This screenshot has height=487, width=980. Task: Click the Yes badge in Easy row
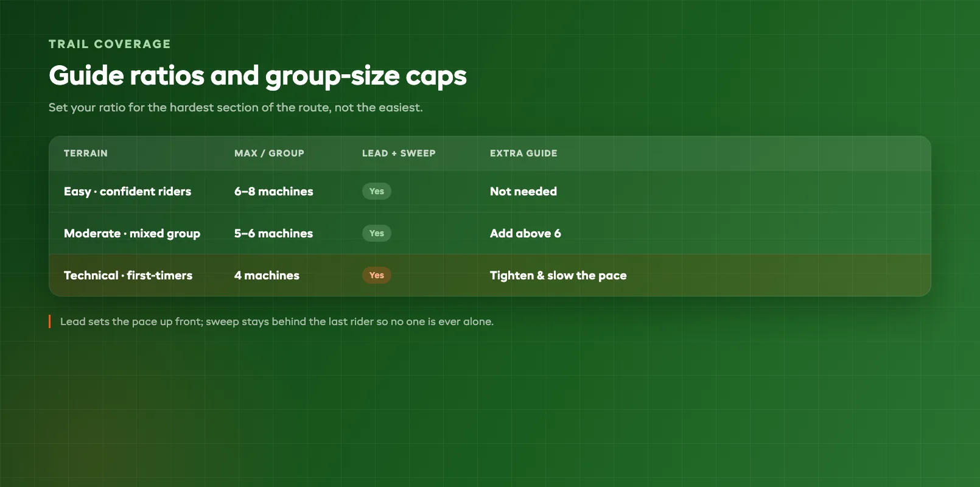377,191
